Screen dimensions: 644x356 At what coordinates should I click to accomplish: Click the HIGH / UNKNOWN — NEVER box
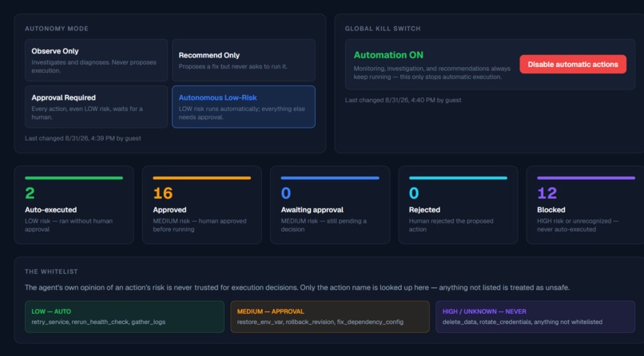[535, 317]
